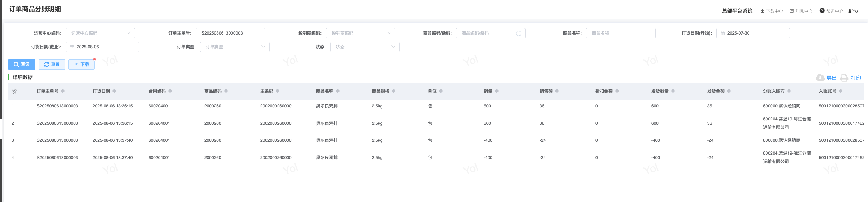
Task: Click the table column settings gear icon
Action: [14, 91]
